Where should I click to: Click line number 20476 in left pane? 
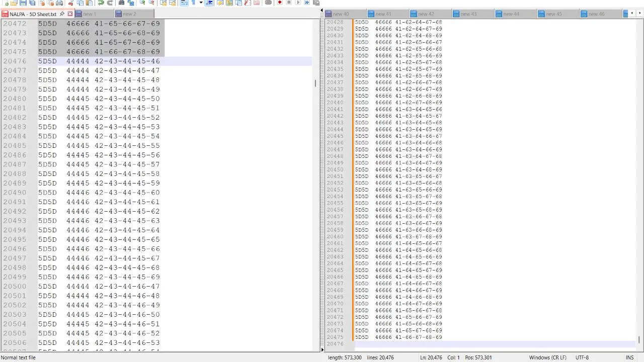coord(15,61)
